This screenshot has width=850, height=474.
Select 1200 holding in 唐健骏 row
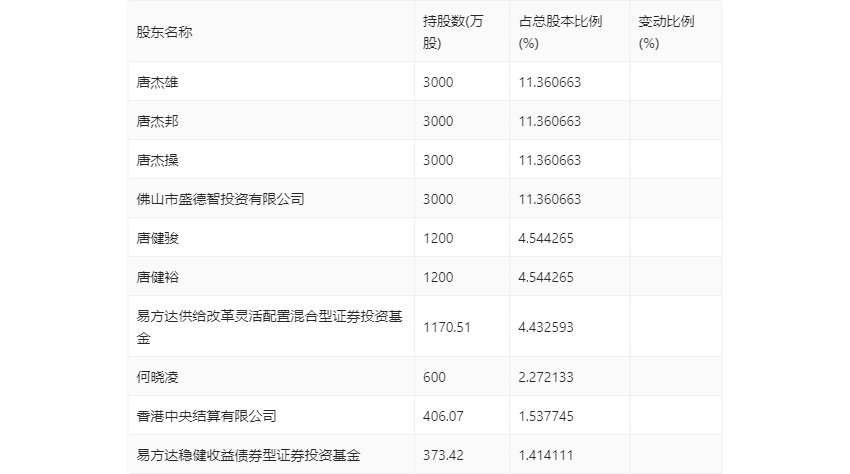(x=438, y=238)
